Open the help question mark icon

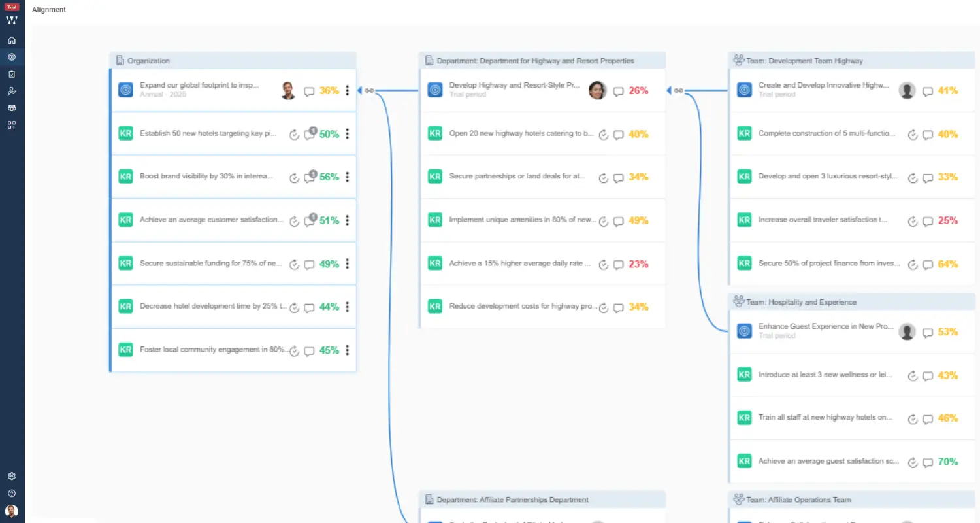[x=12, y=494]
